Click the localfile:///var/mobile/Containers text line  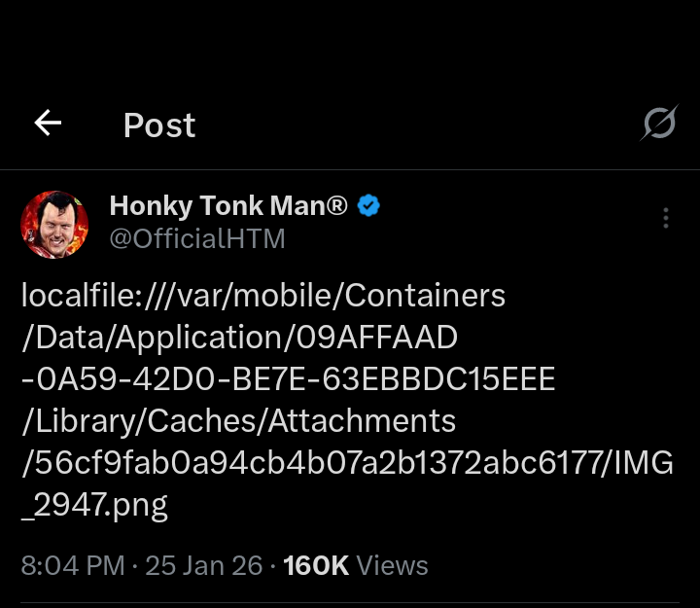(263, 295)
